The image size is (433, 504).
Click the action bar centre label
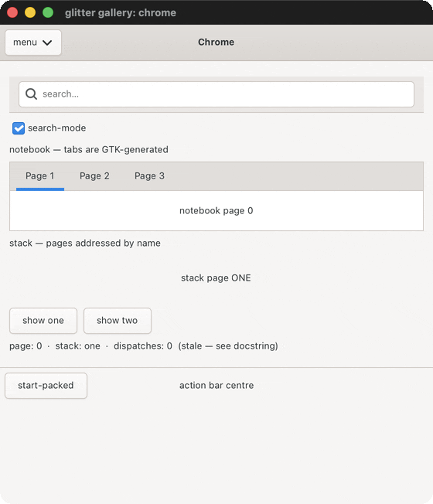pyautogui.click(x=216, y=386)
